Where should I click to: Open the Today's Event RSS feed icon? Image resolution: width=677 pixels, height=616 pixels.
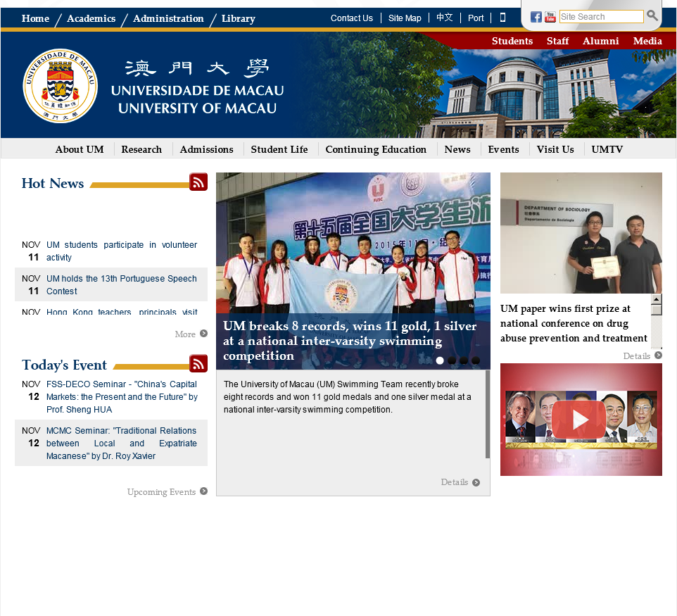198,363
